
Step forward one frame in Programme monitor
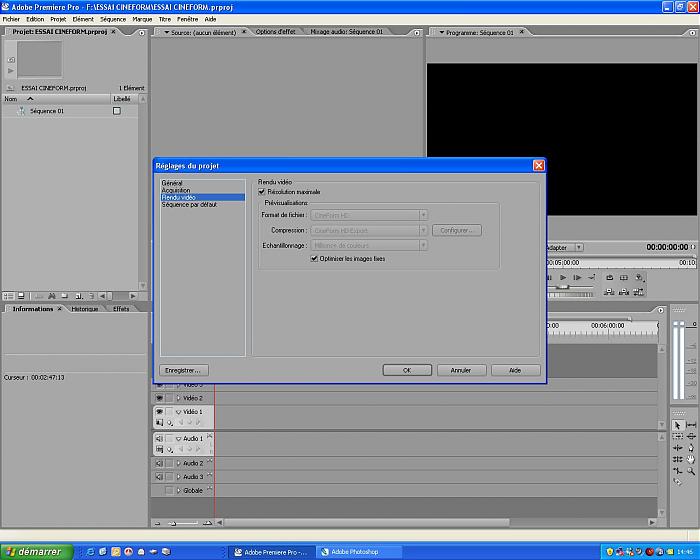click(577, 278)
